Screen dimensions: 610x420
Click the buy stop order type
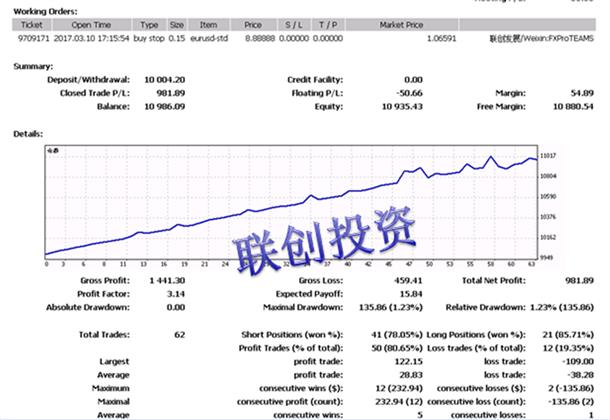click(x=149, y=38)
